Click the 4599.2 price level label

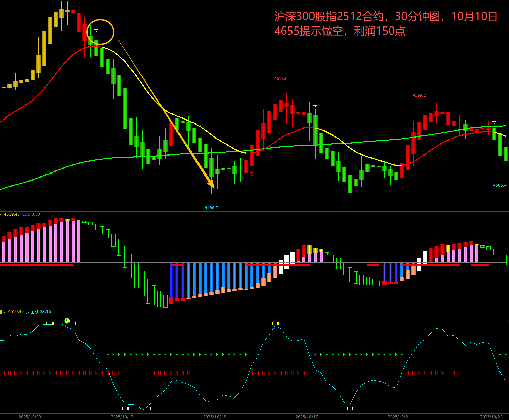pyautogui.click(x=419, y=95)
